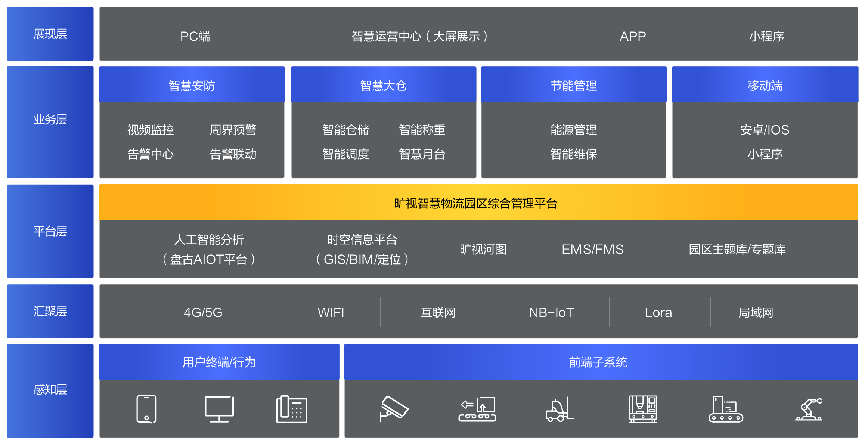Click the 移动端 header
This screenshot has height=445, width=868.
(x=765, y=84)
